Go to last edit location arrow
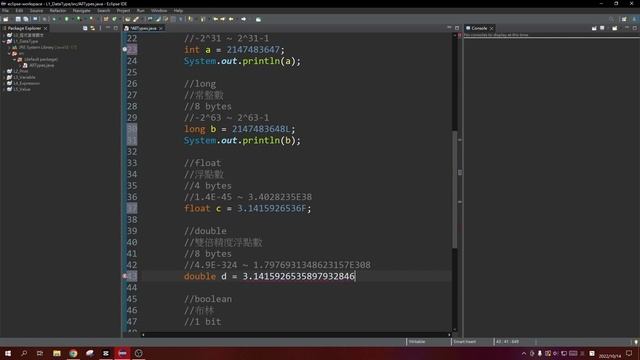 click(216, 19)
